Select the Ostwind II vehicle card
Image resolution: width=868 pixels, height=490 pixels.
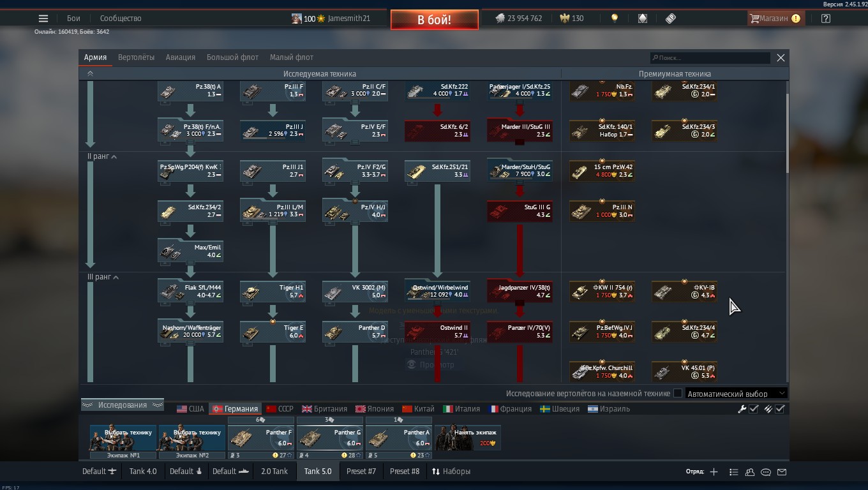[x=437, y=332]
